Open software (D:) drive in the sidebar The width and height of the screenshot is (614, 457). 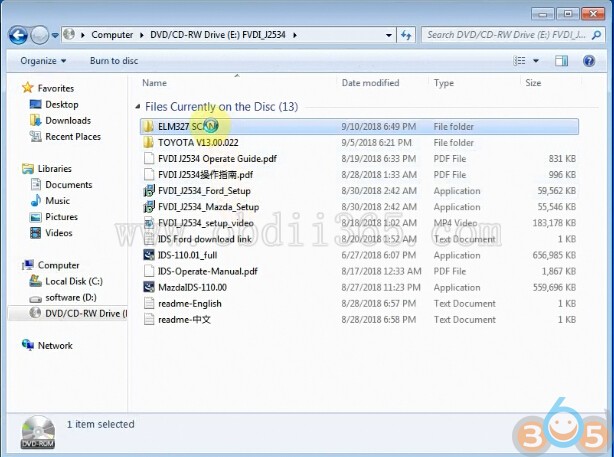pos(71,298)
